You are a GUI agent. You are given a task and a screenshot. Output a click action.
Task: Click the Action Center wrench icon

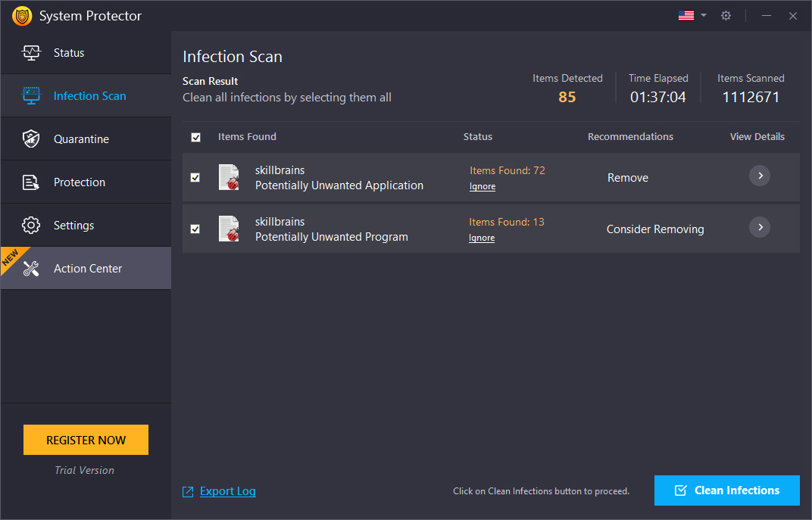pos(31,268)
